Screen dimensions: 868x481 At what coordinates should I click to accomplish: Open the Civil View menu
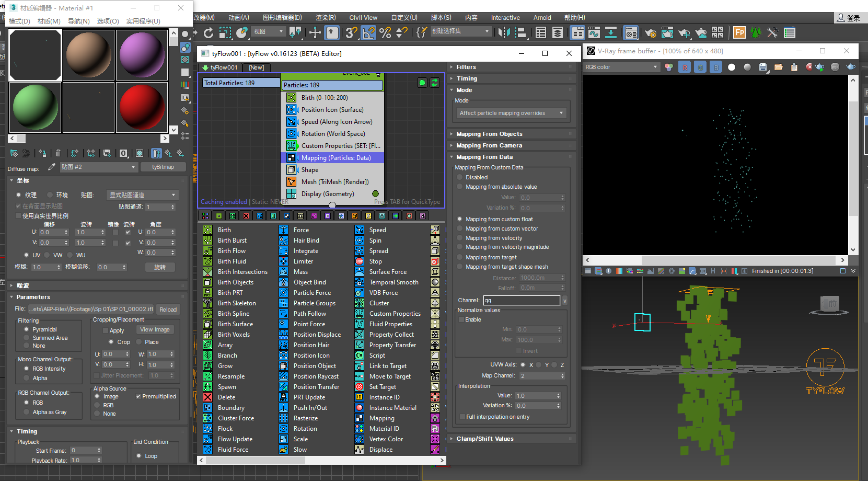point(363,18)
